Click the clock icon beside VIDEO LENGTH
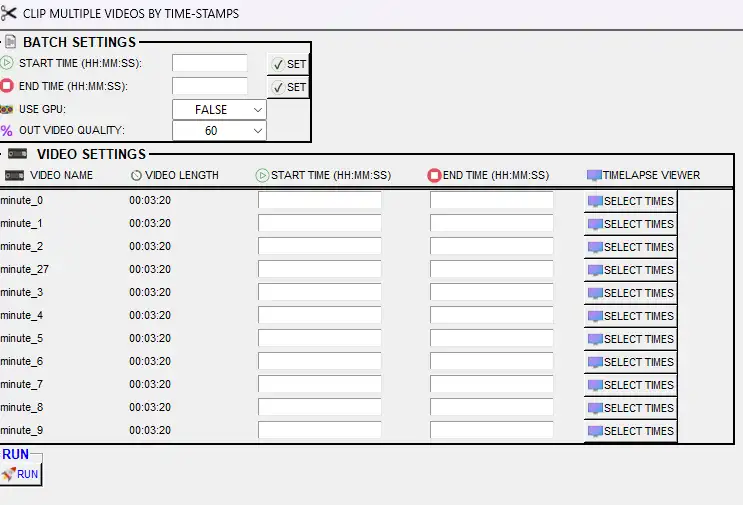743x505 pixels. click(136, 175)
